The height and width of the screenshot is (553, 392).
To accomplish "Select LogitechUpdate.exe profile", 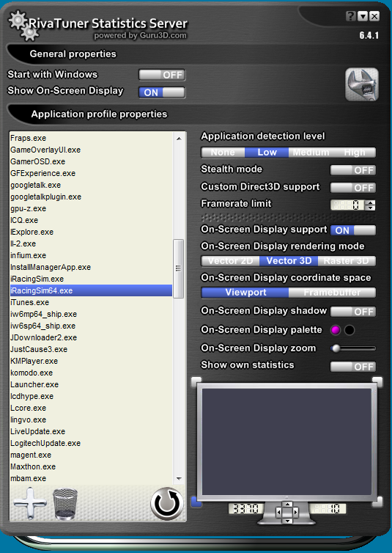I will point(91,443).
